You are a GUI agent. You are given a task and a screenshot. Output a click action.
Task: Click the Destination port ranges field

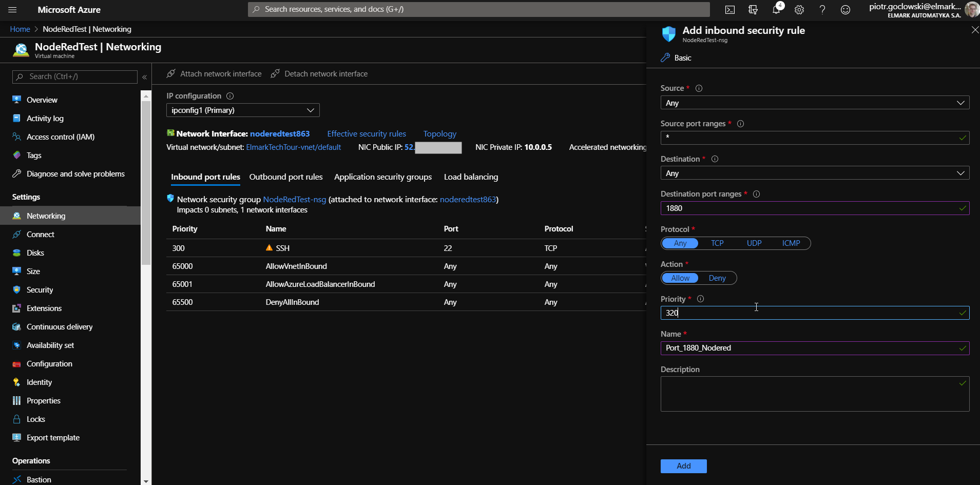(815, 208)
